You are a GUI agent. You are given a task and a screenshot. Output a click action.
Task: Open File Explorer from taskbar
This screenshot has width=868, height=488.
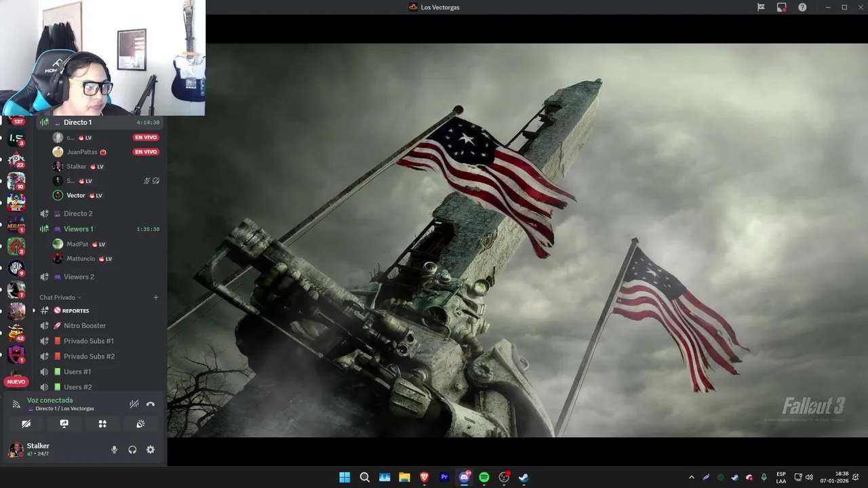[405, 477]
